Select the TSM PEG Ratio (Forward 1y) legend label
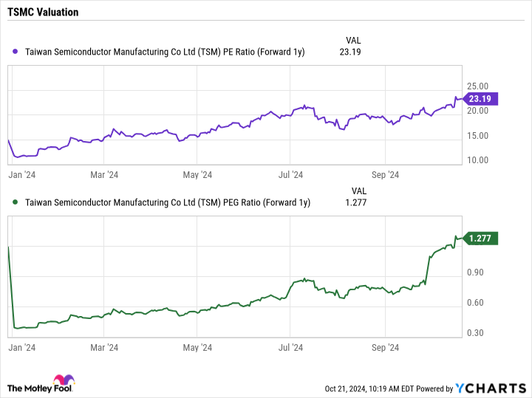Screen dimensions: 532x398 click(x=168, y=202)
